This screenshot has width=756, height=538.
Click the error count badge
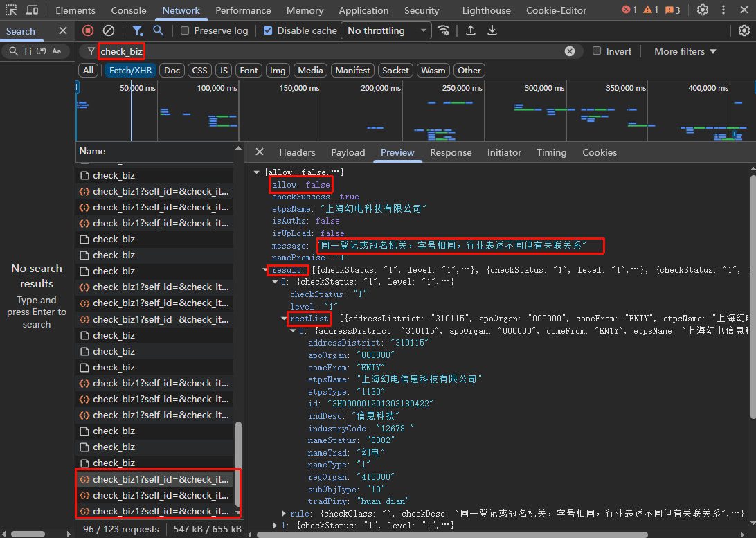tap(629, 10)
